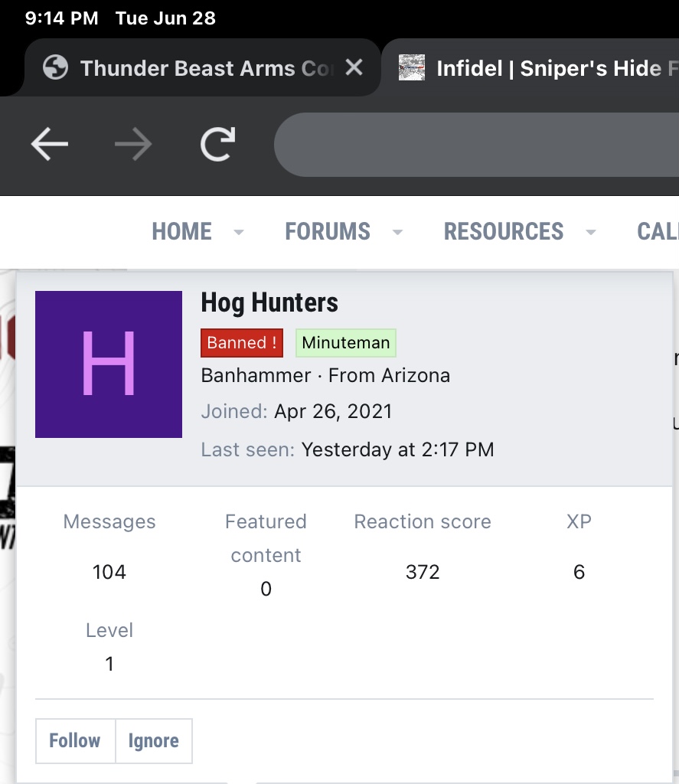Switch to the Thunder Beast Arms Co tab
Image resolution: width=679 pixels, height=784 pixels.
(203, 67)
